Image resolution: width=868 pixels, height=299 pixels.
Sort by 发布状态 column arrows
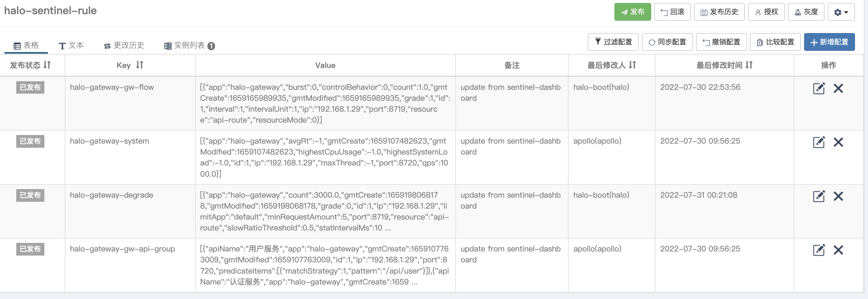pos(47,65)
